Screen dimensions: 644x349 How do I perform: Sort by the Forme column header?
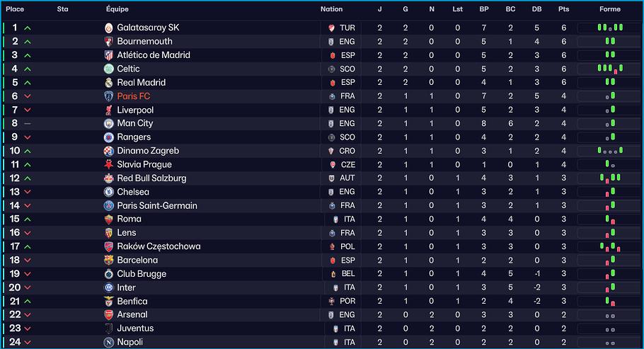(x=609, y=9)
